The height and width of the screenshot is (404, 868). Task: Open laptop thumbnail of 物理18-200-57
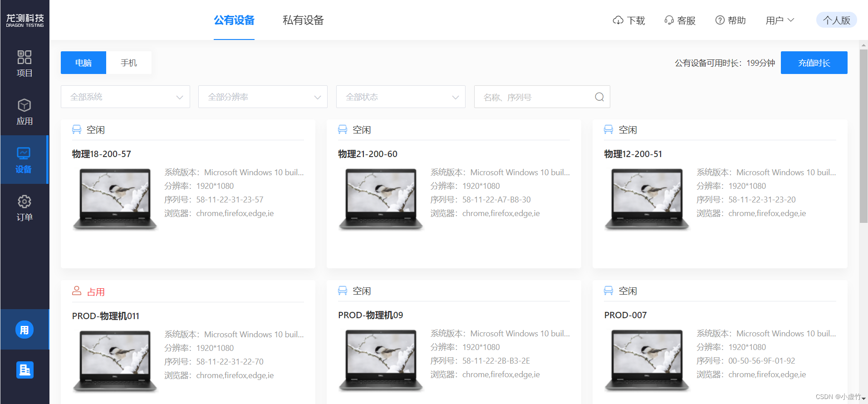pyautogui.click(x=115, y=199)
